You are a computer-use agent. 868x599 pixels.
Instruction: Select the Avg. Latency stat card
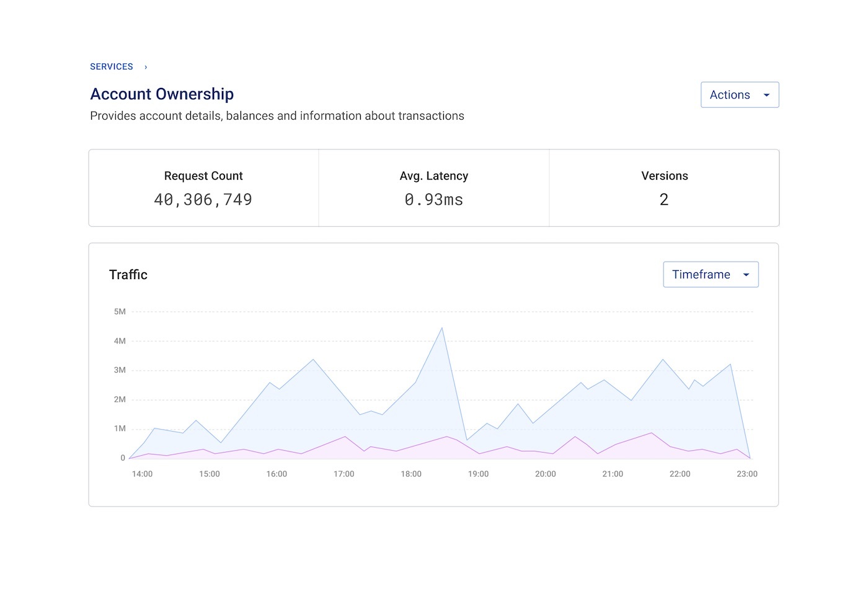point(434,188)
